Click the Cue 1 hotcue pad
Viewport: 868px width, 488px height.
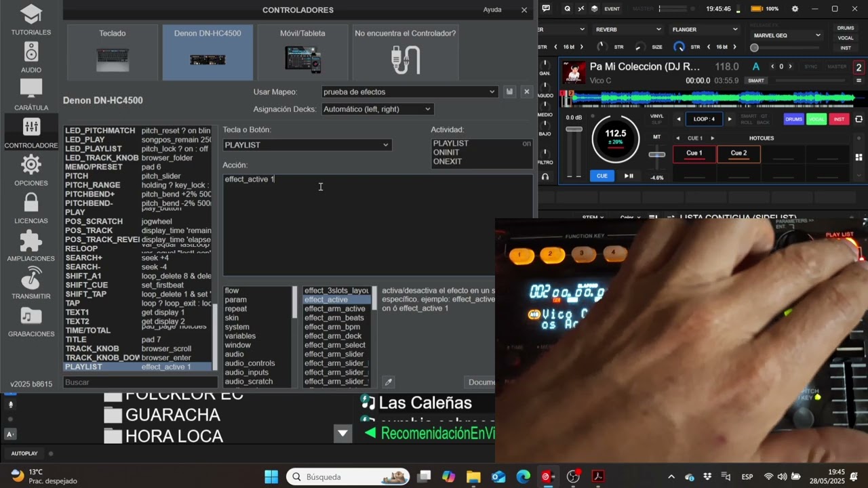point(694,155)
